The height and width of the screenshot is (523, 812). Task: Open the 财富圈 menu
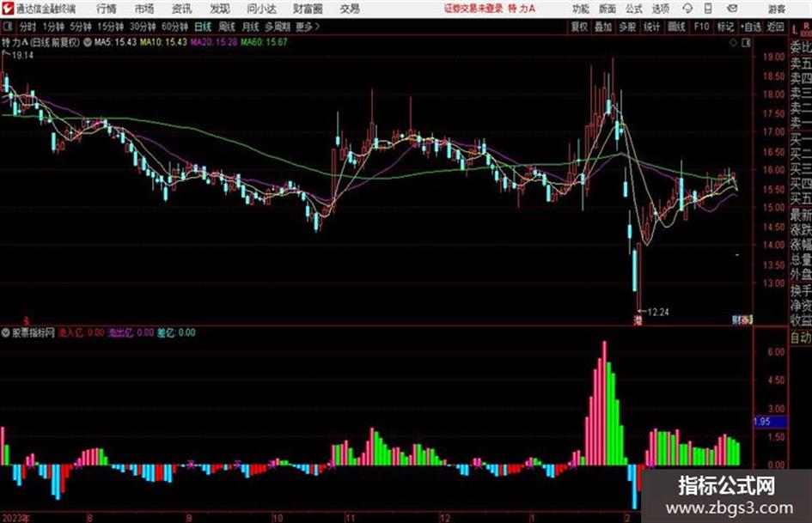308,9
